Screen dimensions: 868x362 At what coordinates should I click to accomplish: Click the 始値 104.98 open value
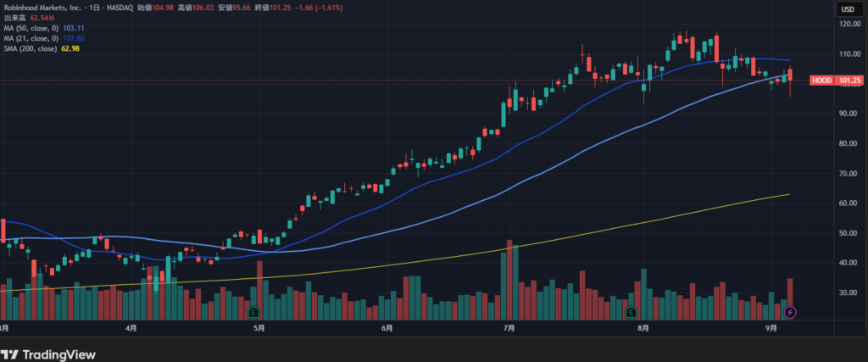point(155,8)
